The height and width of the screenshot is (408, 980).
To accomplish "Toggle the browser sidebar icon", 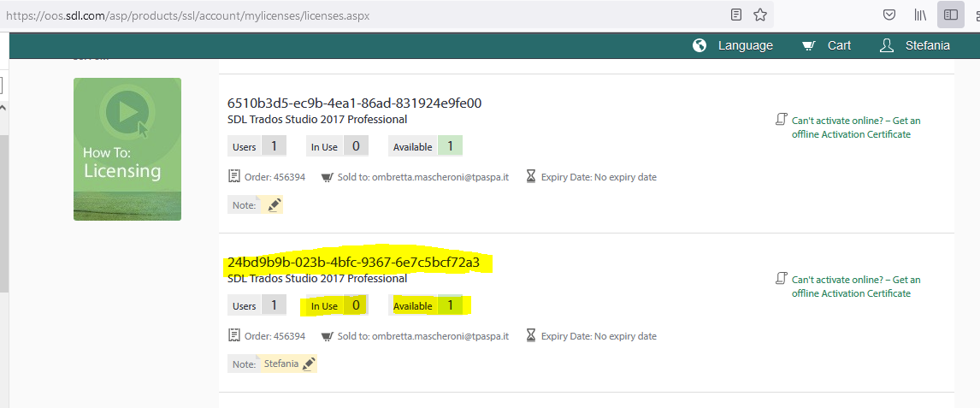I will 951,15.
